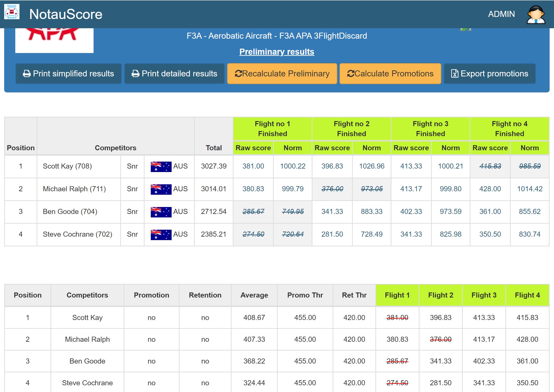Open Scott Kay flight 1 raw score 381.00

253,166
